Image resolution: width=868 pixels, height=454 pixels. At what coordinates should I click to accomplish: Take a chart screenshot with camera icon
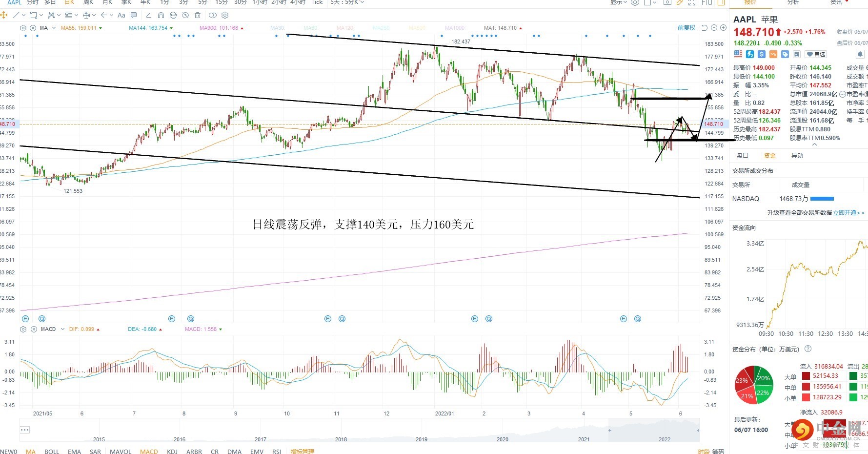[667, 2]
